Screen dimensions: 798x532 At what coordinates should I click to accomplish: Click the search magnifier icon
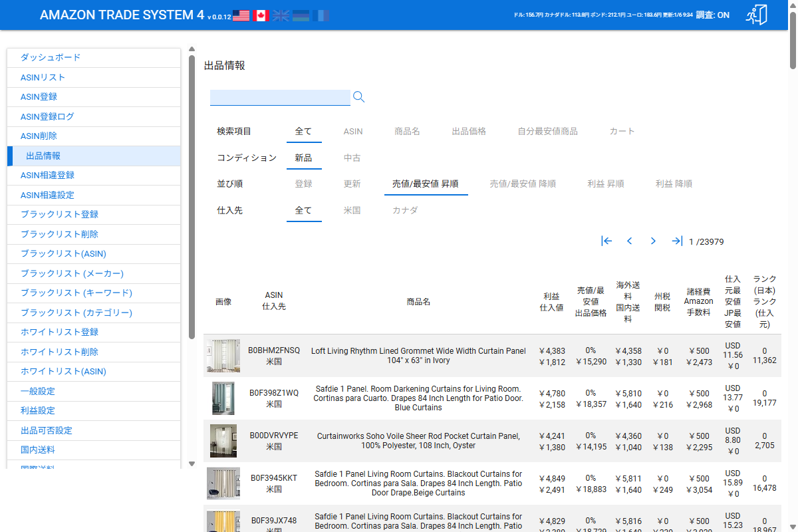[358, 97]
